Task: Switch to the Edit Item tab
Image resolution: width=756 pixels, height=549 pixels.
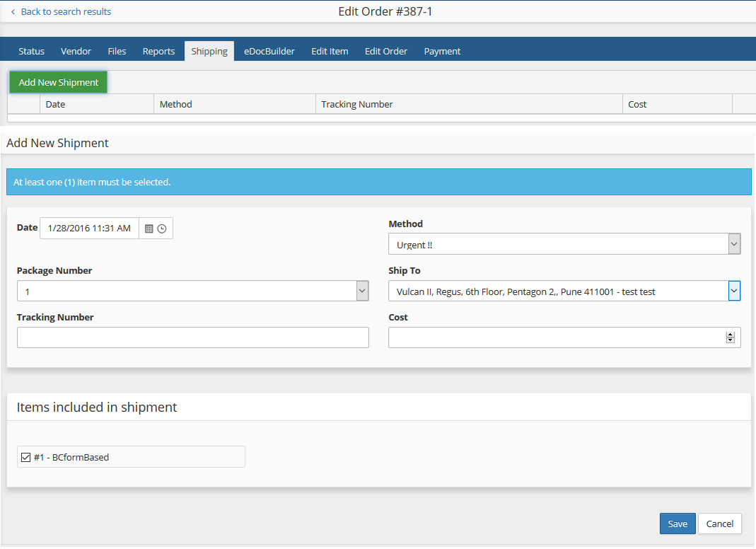Action: tap(330, 51)
